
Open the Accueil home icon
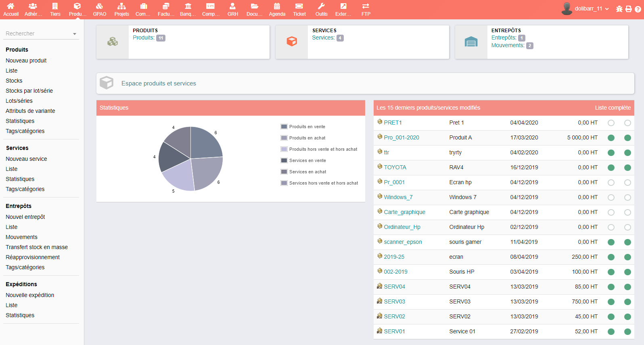[11, 6]
